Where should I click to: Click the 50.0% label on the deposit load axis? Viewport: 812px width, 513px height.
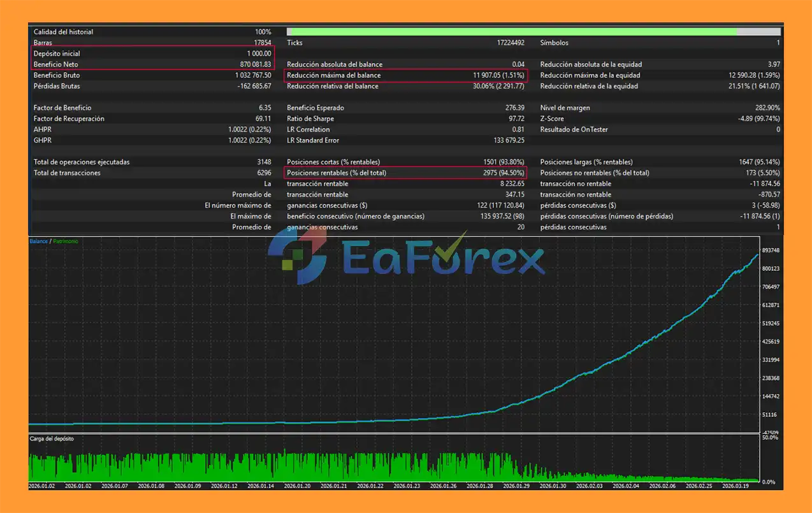click(x=770, y=438)
